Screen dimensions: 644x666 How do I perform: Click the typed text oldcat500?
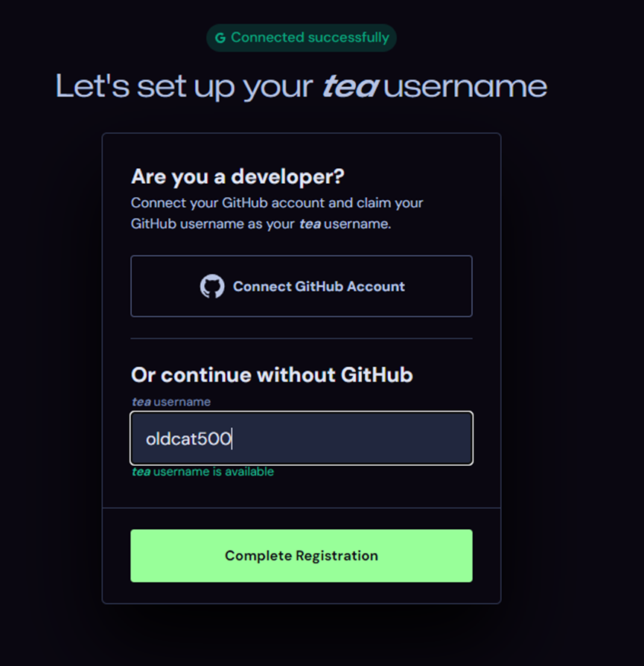pos(188,439)
